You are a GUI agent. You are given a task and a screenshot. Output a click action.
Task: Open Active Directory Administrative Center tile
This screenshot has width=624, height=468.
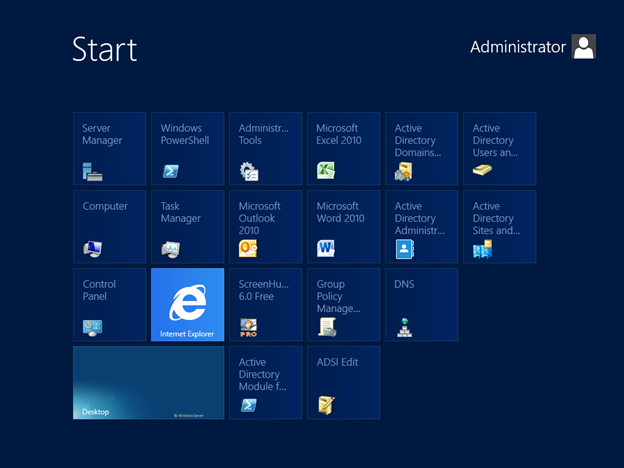421,227
